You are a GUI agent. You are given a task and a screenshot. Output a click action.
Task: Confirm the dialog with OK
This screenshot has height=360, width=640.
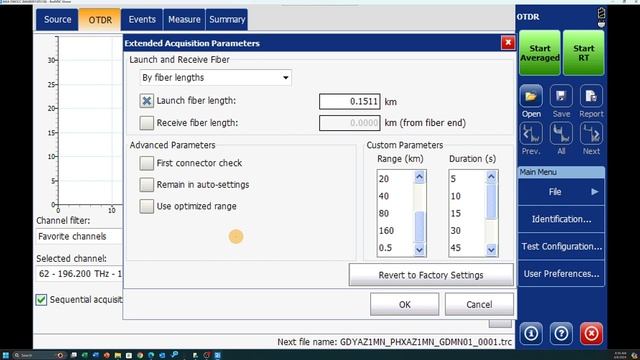click(404, 304)
